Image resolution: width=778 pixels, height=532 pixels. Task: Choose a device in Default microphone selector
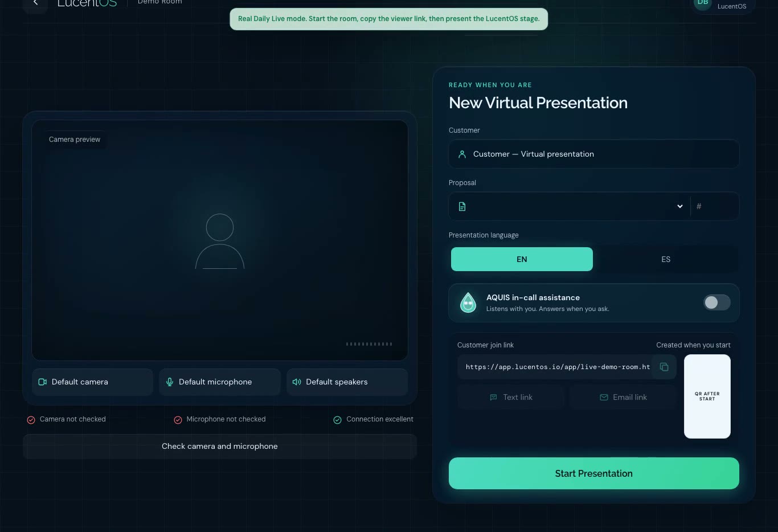220,382
